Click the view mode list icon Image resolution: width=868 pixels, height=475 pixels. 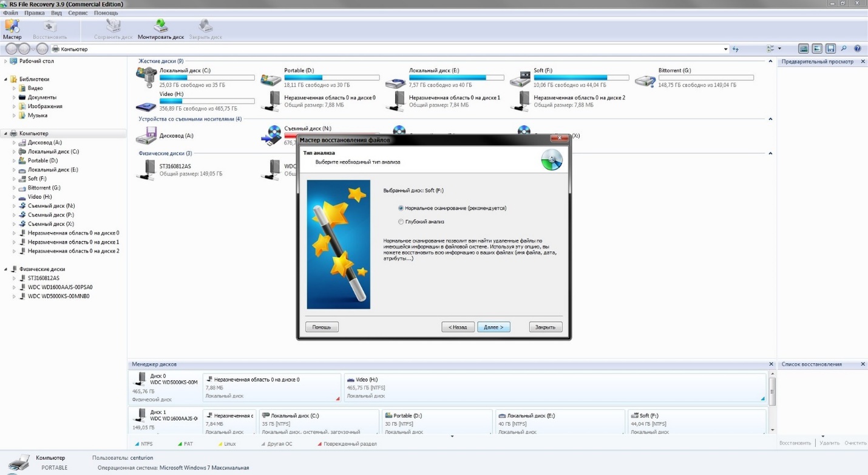(771, 49)
